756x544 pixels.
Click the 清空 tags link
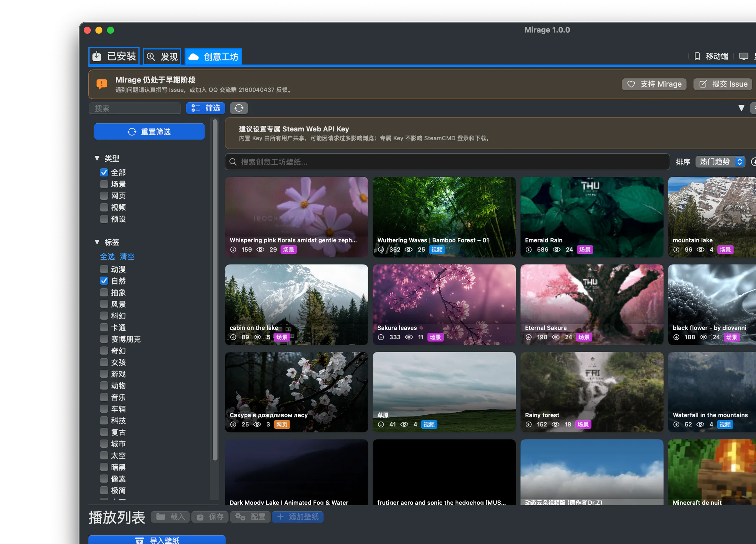coord(127,257)
